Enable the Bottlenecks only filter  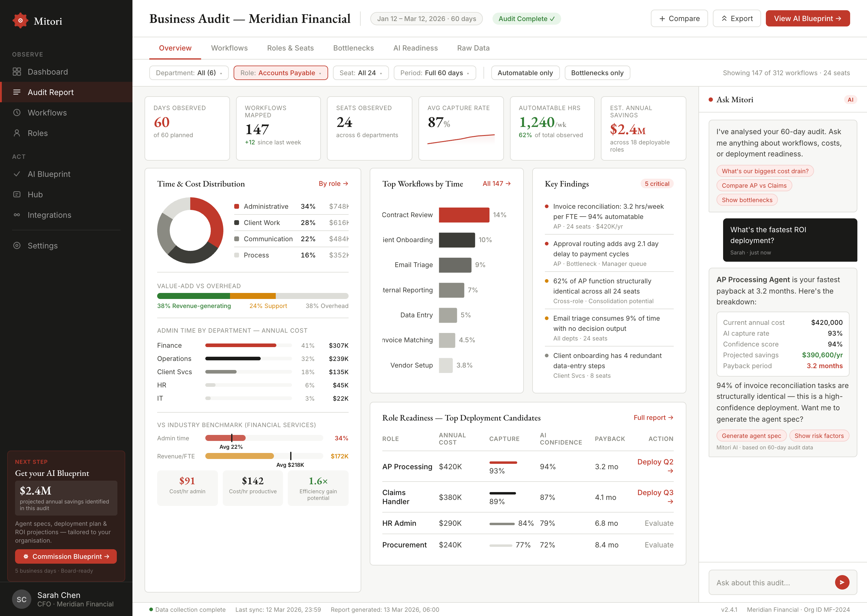(597, 72)
